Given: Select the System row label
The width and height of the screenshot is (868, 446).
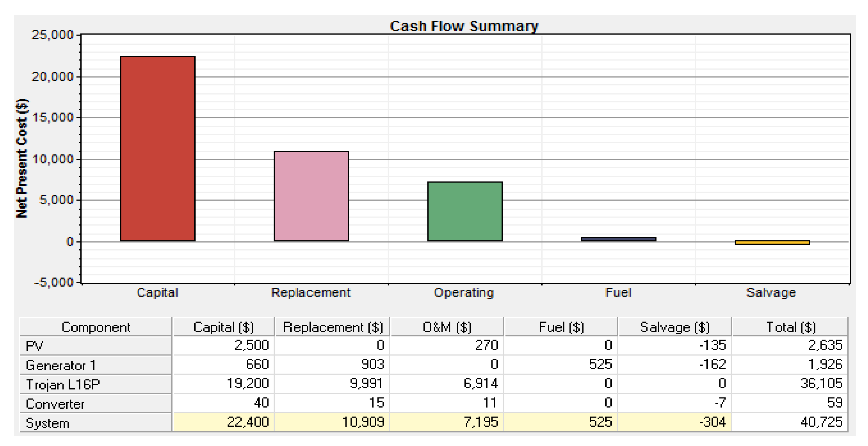Looking at the screenshot, I should pyautogui.click(x=48, y=423).
